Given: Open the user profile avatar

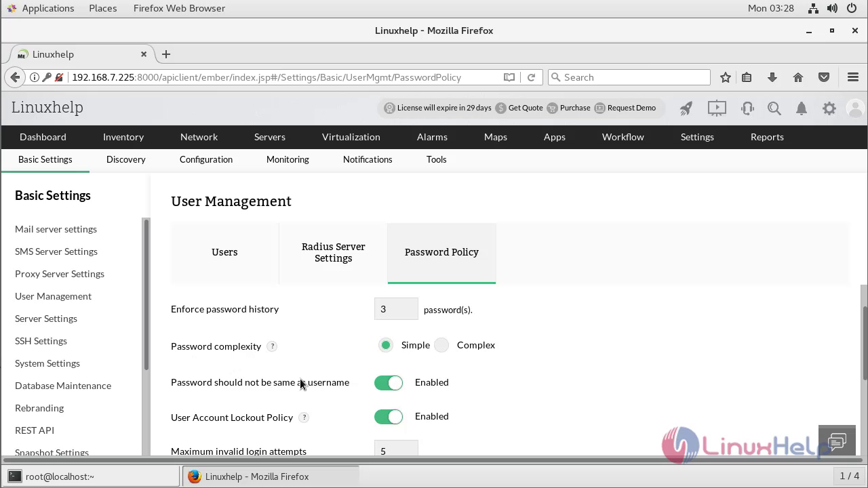Looking at the screenshot, I should [x=856, y=108].
